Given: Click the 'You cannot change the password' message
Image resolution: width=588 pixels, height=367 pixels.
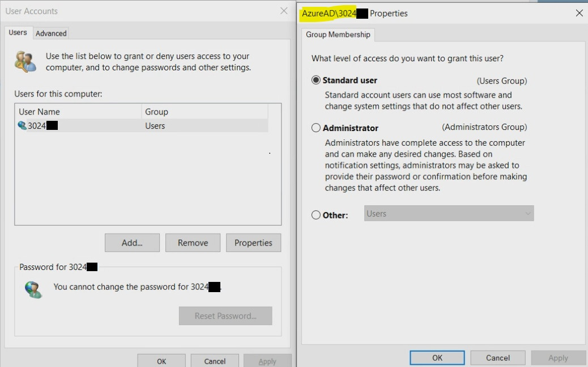Looking at the screenshot, I should tap(137, 286).
